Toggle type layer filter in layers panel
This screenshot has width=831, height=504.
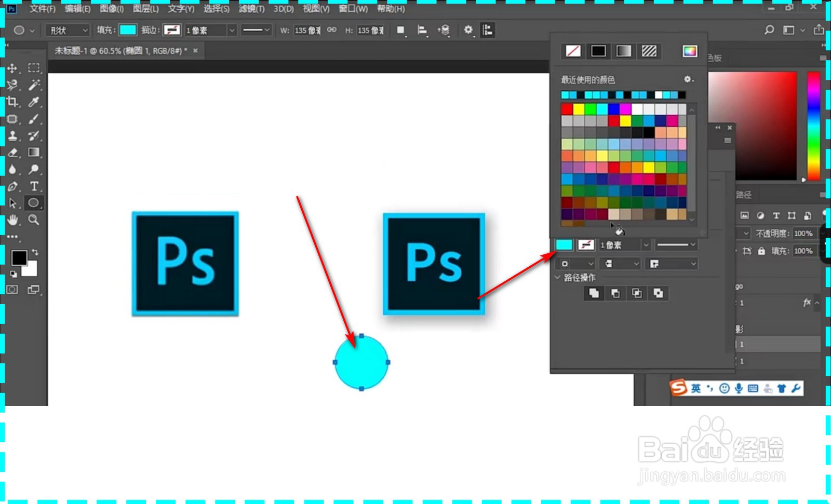tap(776, 215)
